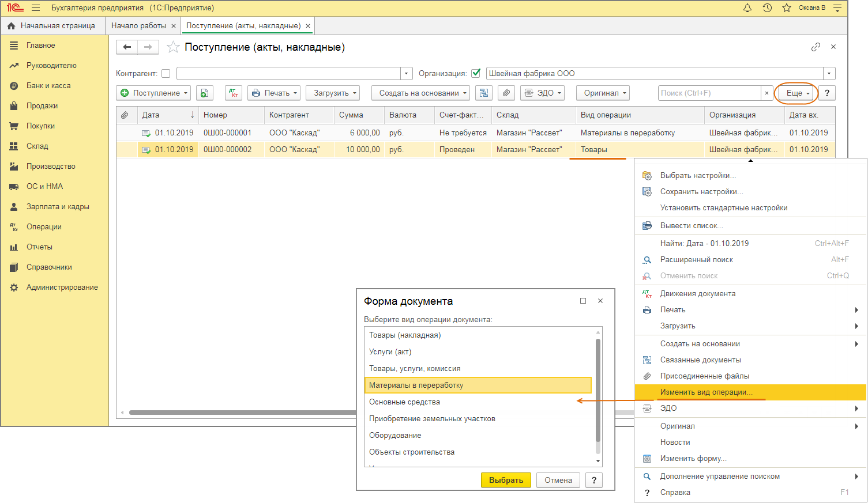The width and height of the screenshot is (868, 503).
Task: Open the Еще dropdown menu
Action: tap(796, 93)
